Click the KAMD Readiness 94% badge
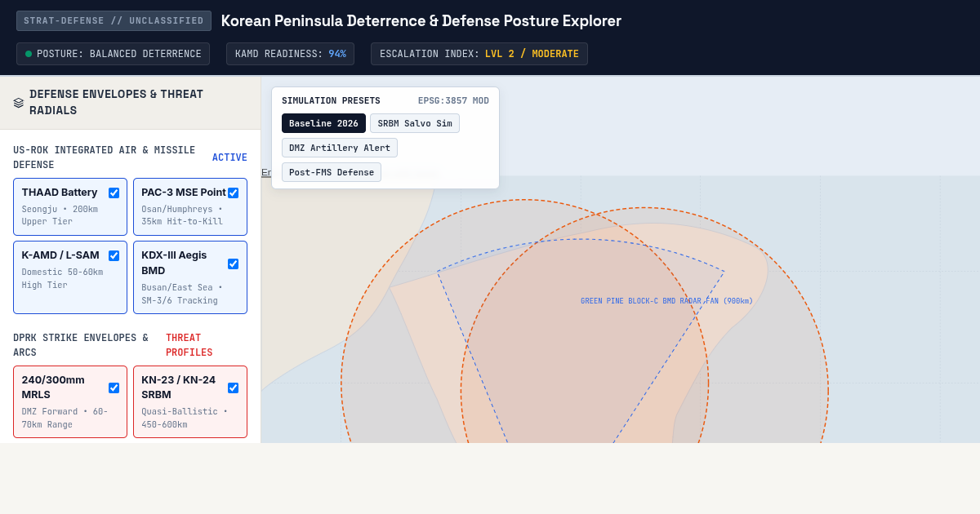This screenshot has height=514, width=980. pyautogui.click(x=290, y=54)
